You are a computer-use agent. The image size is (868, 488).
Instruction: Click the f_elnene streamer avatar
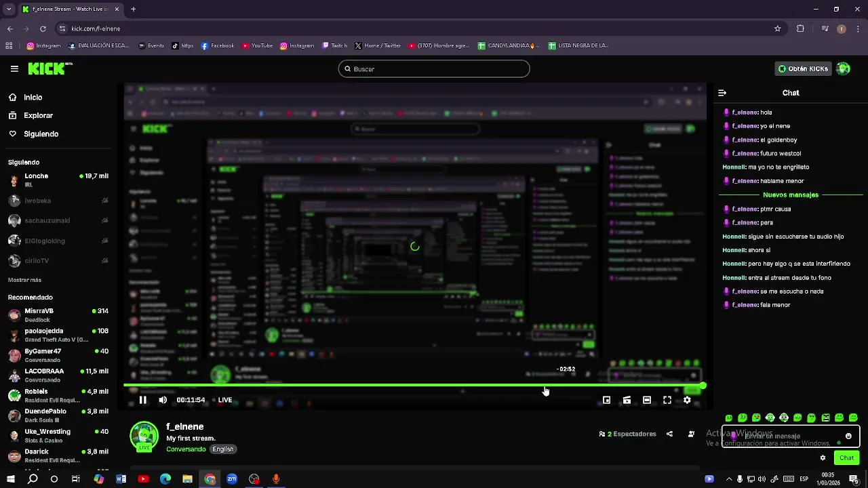pos(144,436)
